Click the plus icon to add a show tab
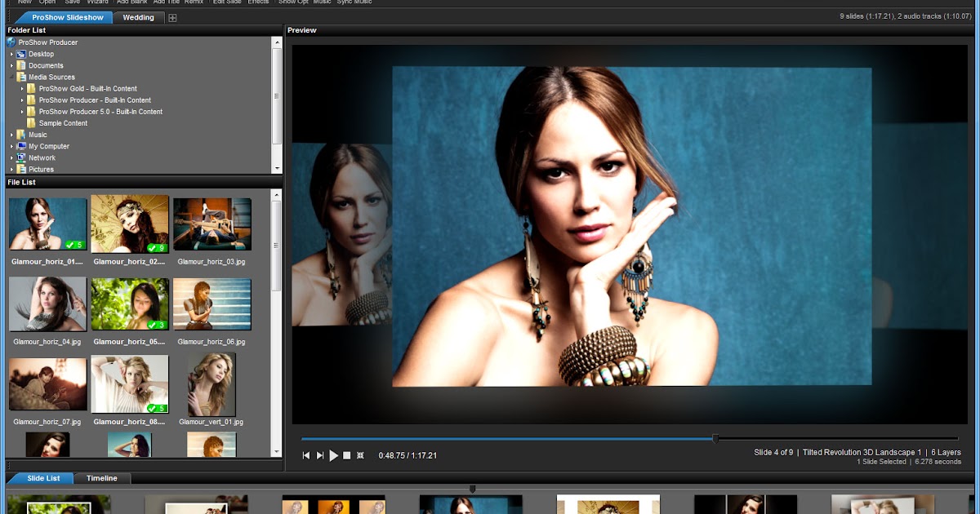Viewport: 980px width, 514px height. [172, 18]
